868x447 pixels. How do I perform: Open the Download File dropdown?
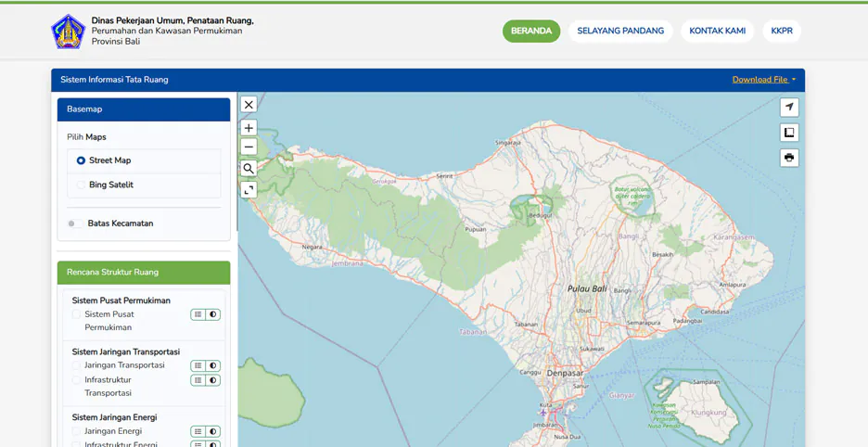[x=764, y=80]
